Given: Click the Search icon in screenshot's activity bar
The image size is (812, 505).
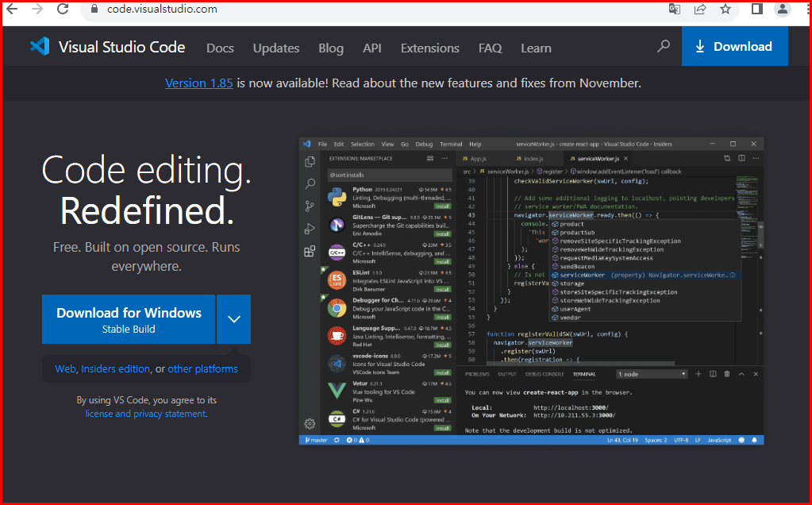Looking at the screenshot, I should [310, 184].
